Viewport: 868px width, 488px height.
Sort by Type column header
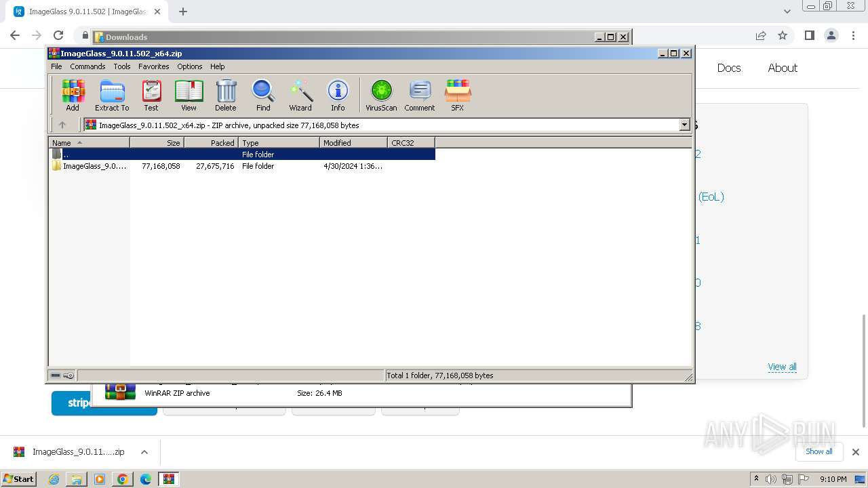[x=279, y=142]
